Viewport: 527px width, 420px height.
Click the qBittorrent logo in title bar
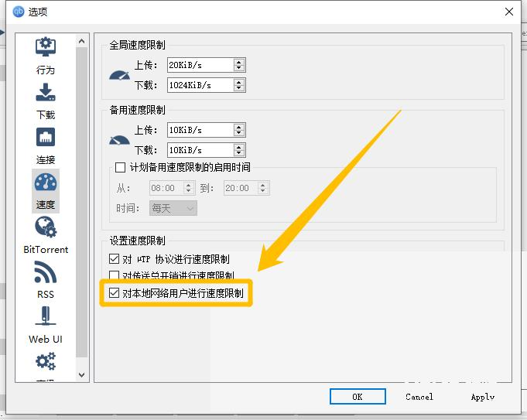coord(18,12)
